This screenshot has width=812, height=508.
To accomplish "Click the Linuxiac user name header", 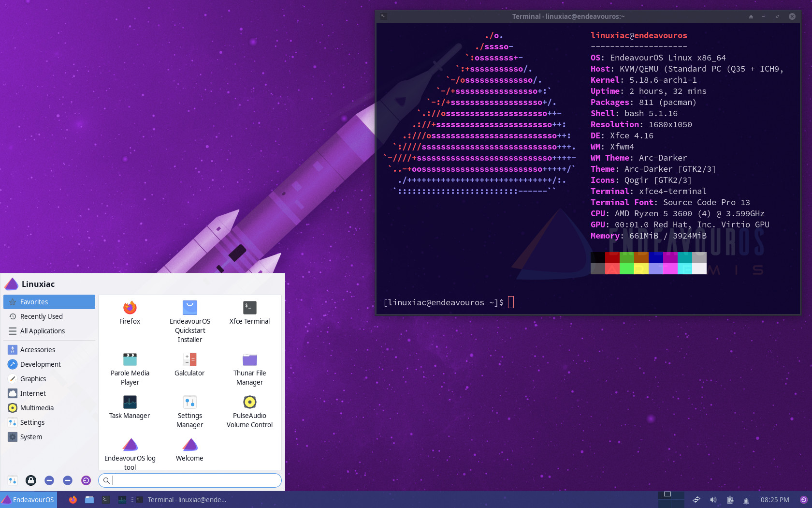I will tap(38, 284).
